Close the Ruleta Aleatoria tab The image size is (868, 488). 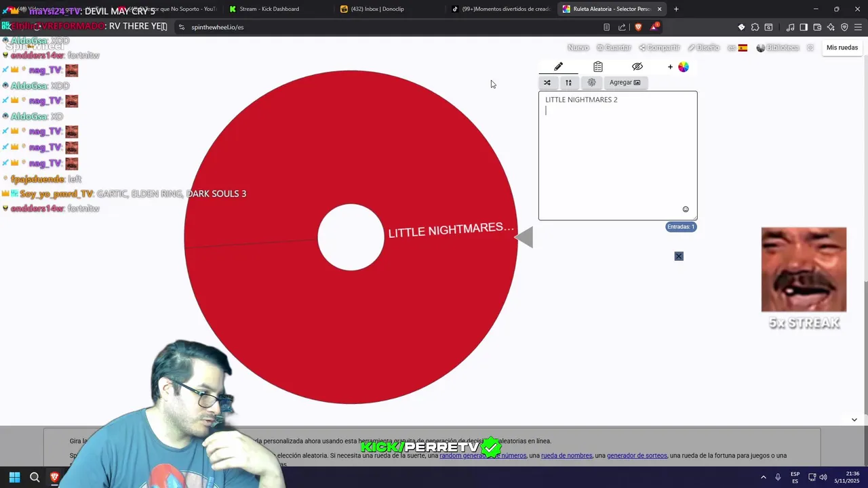(659, 9)
